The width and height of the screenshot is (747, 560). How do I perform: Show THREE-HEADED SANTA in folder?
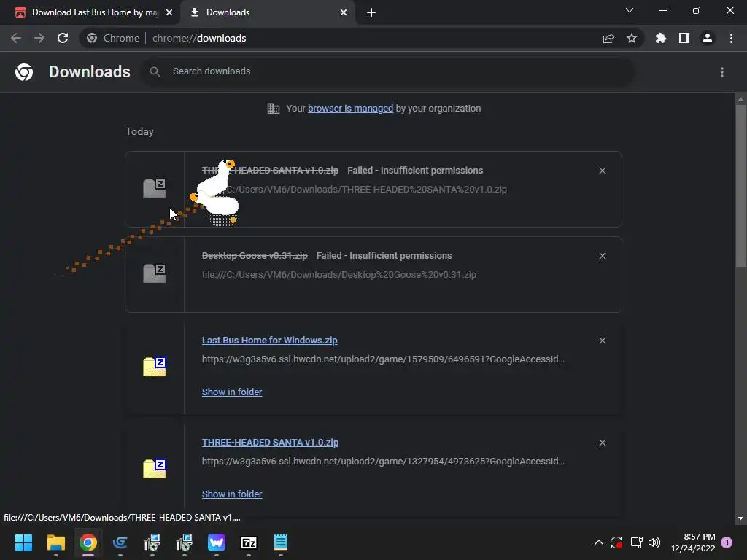pyautogui.click(x=232, y=494)
